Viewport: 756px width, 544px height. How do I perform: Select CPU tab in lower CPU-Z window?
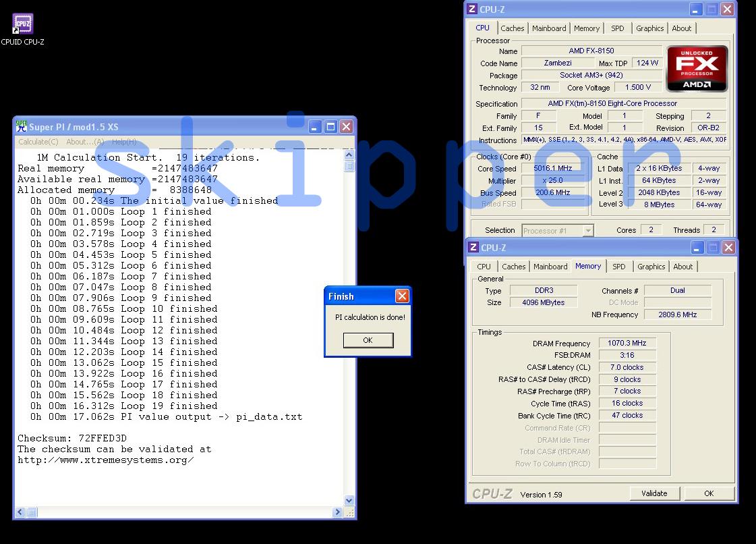484,267
